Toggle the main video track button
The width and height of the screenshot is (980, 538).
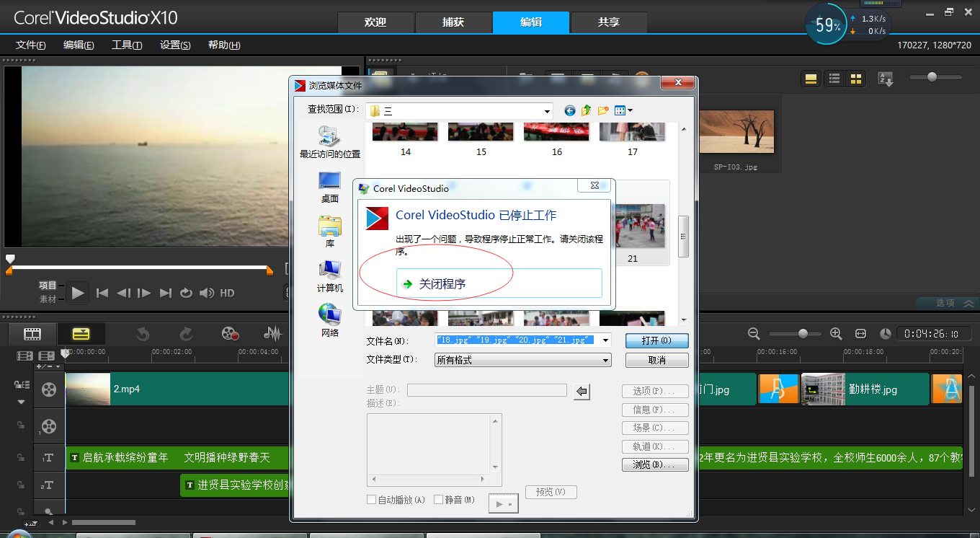(x=48, y=389)
